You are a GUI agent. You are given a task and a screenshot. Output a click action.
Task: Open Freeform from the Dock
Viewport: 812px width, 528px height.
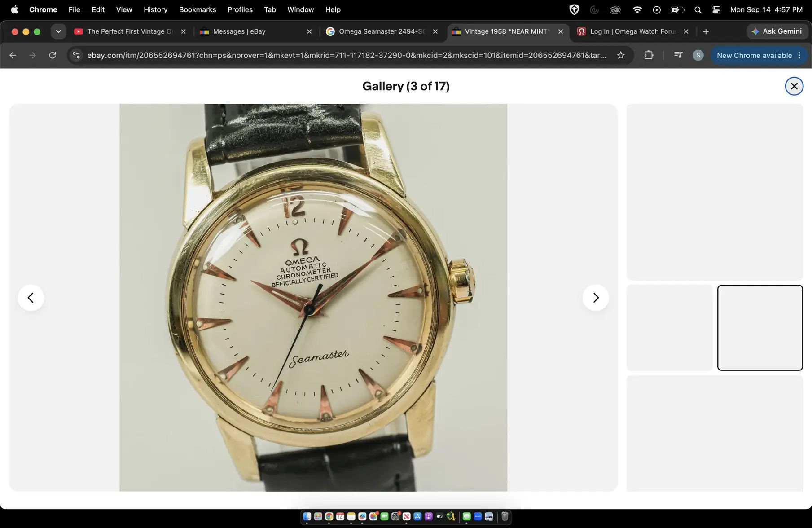point(362,516)
